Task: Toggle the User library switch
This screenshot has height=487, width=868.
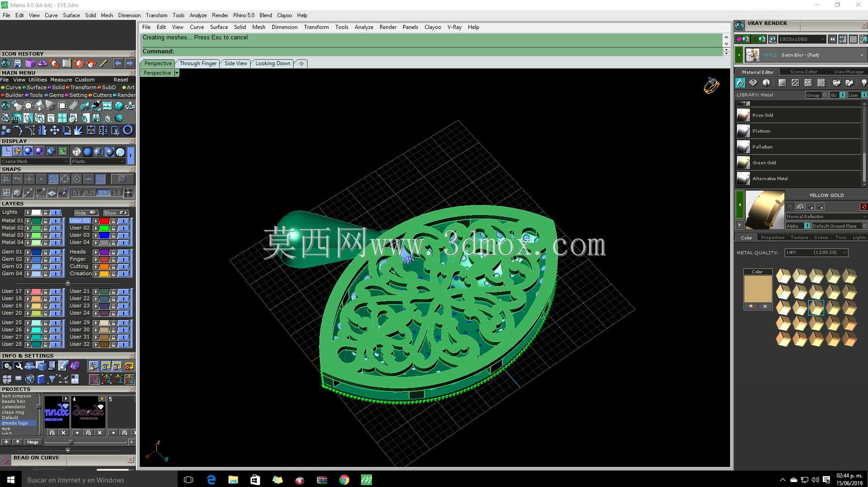Action: pyautogui.click(x=857, y=95)
